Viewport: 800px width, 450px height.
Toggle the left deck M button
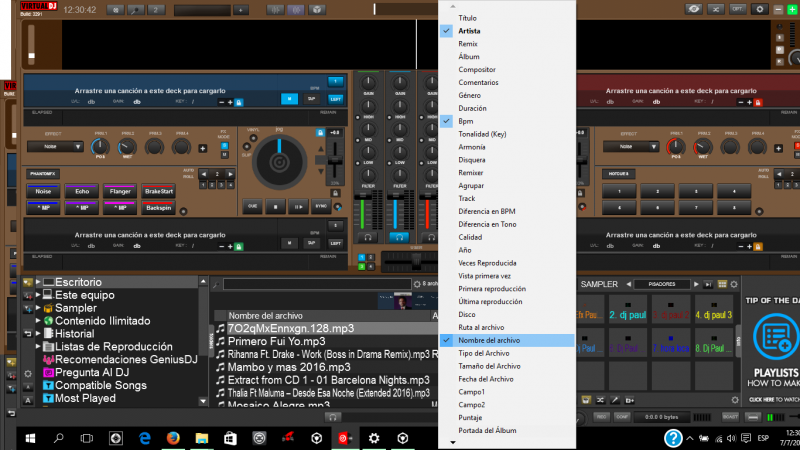click(x=289, y=99)
